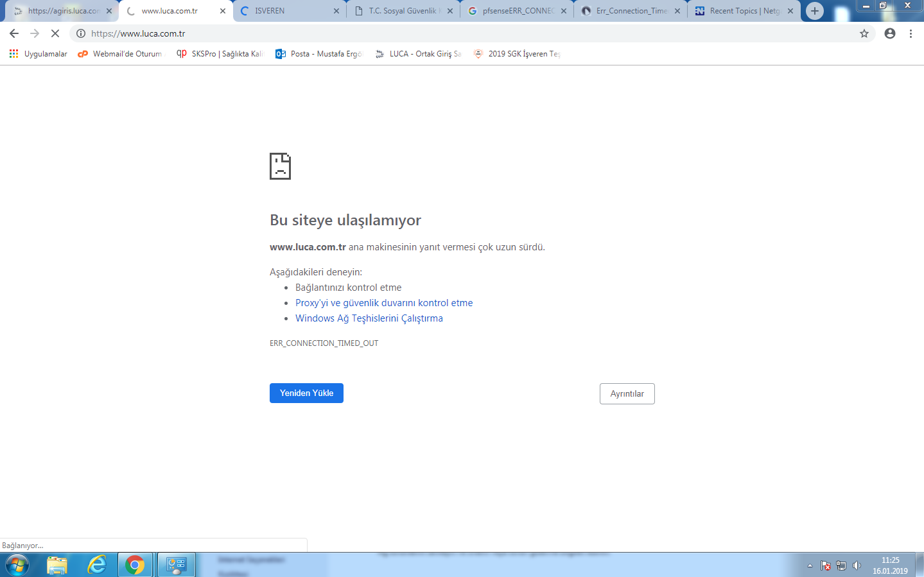Open the proxy and firewall check link
924x577 pixels.
[384, 303]
